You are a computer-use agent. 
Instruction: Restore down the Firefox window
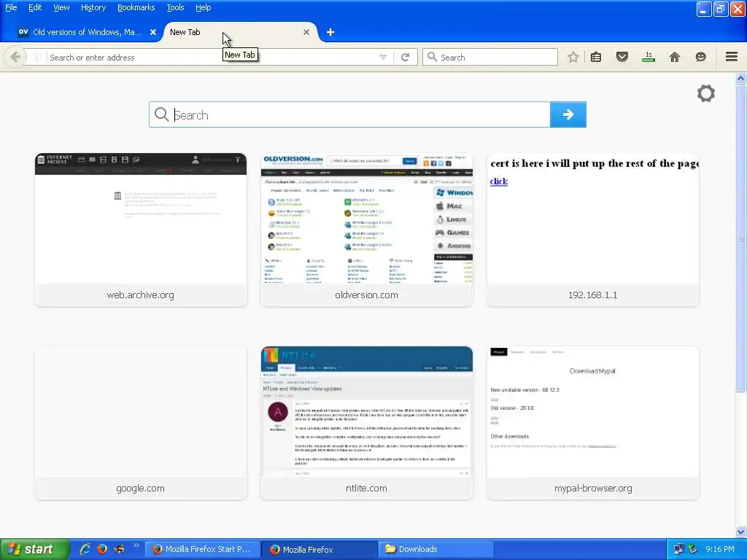coord(721,9)
